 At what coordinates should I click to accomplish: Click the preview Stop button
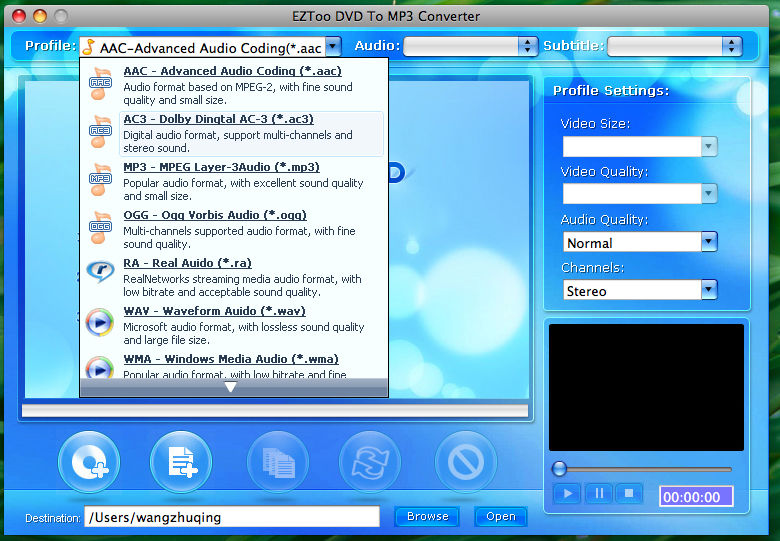629,494
